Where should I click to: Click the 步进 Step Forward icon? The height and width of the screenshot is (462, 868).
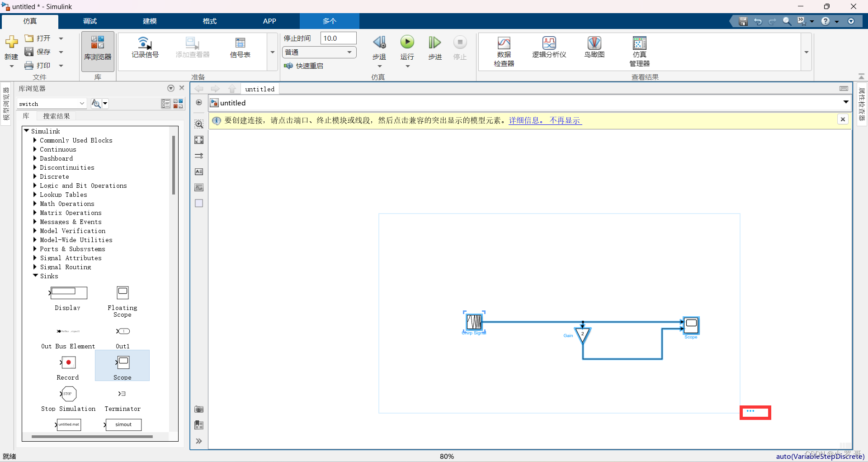point(434,43)
